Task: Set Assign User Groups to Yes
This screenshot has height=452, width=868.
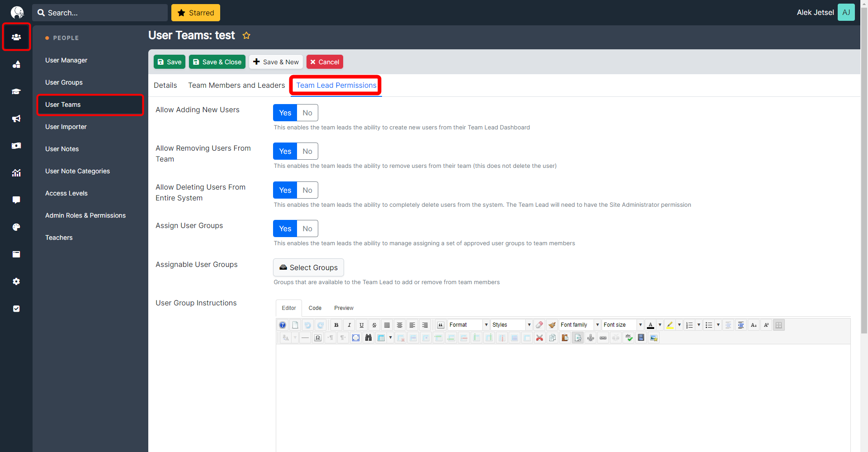Action: coord(285,228)
